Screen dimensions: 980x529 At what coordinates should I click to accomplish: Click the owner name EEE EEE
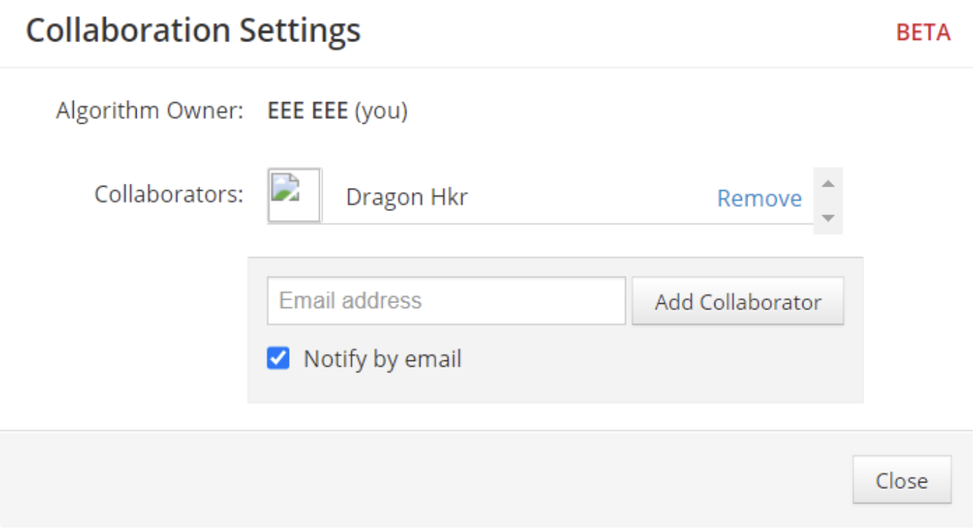click(x=308, y=111)
